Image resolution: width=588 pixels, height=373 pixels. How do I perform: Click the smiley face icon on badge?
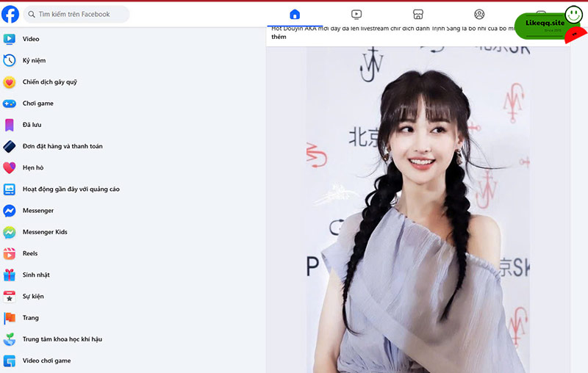574,15
